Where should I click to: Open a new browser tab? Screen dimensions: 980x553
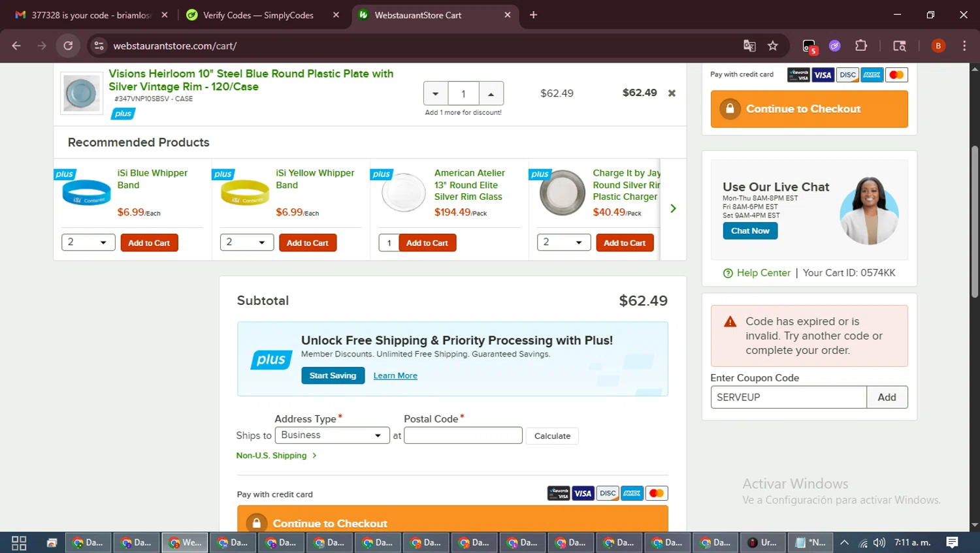534,15
